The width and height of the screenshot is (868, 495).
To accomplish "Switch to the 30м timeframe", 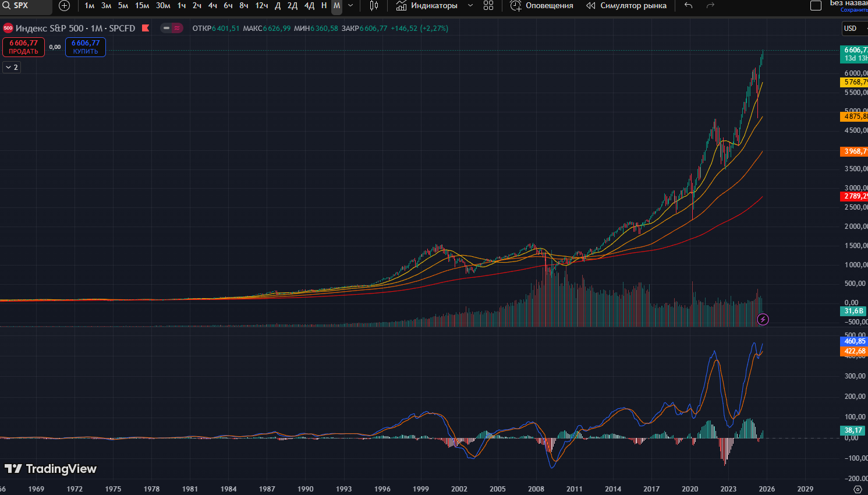I will [163, 6].
